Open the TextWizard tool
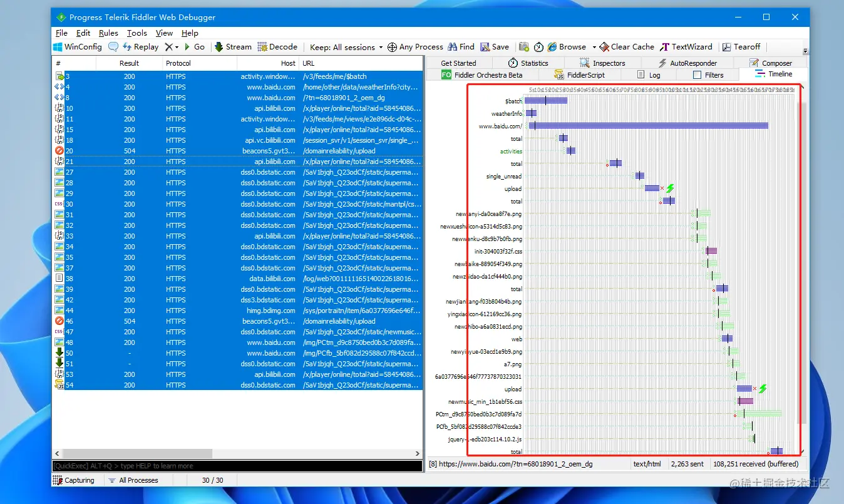 [x=686, y=47]
